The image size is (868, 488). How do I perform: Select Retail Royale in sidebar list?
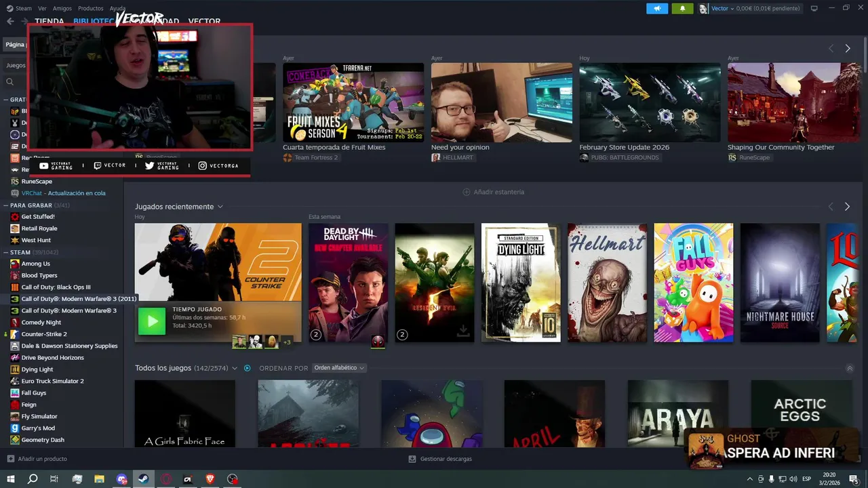click(39, 228)
